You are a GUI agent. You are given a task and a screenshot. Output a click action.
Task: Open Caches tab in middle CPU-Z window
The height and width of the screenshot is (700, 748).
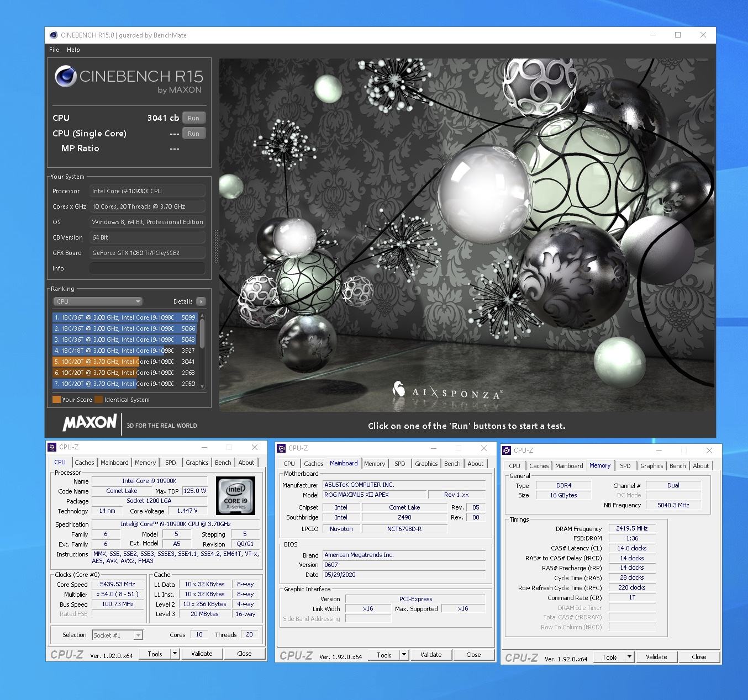tap(314, 464)
